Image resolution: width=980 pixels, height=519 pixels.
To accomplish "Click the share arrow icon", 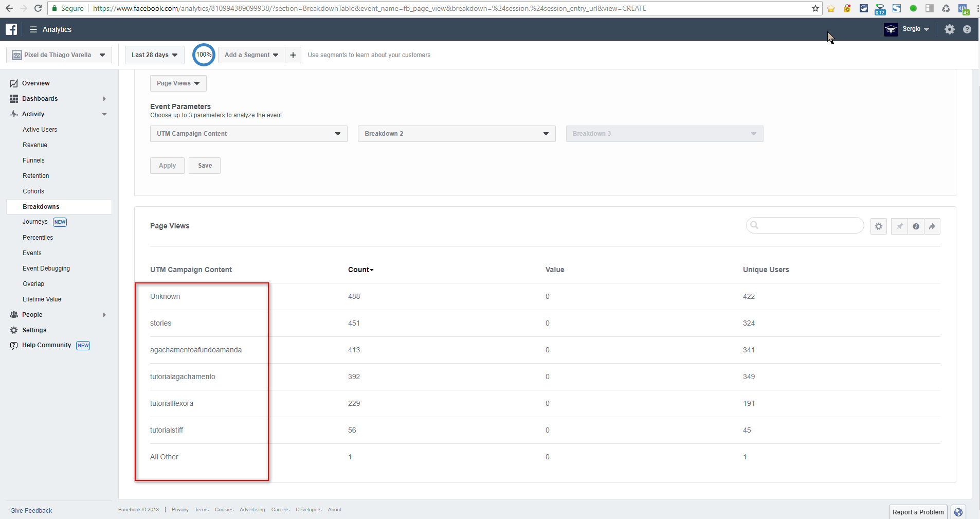I will click(932, 226).
